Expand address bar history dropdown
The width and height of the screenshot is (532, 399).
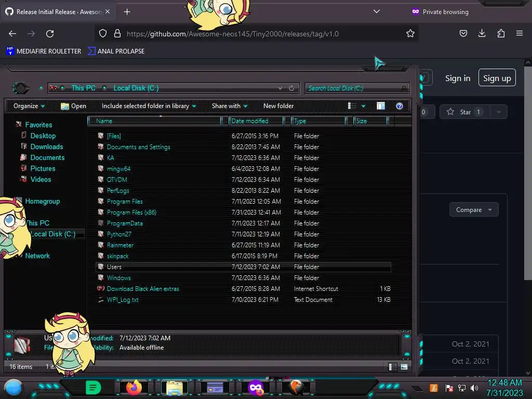pyautogui.click(x=280, y=88)
